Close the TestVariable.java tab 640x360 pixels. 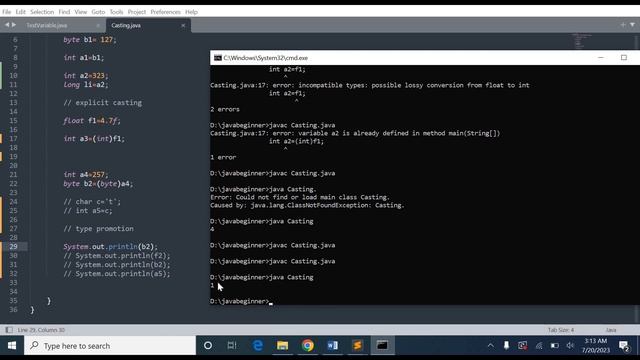98,25
